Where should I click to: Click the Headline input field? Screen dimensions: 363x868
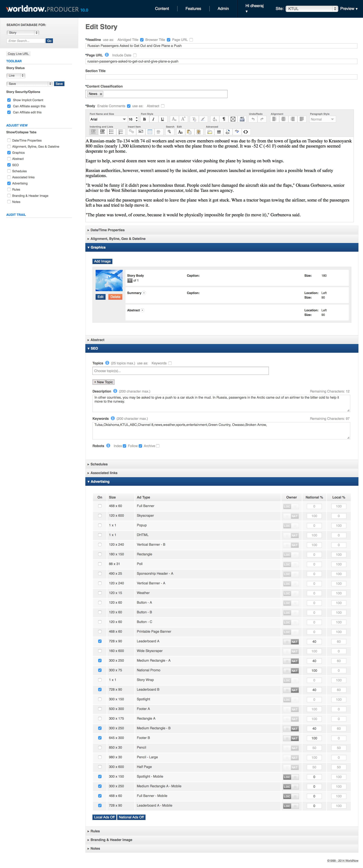[221, 46]
